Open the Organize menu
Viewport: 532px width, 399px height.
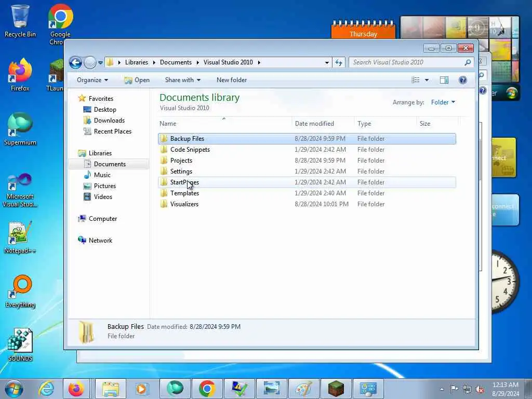tap(92, 80)
